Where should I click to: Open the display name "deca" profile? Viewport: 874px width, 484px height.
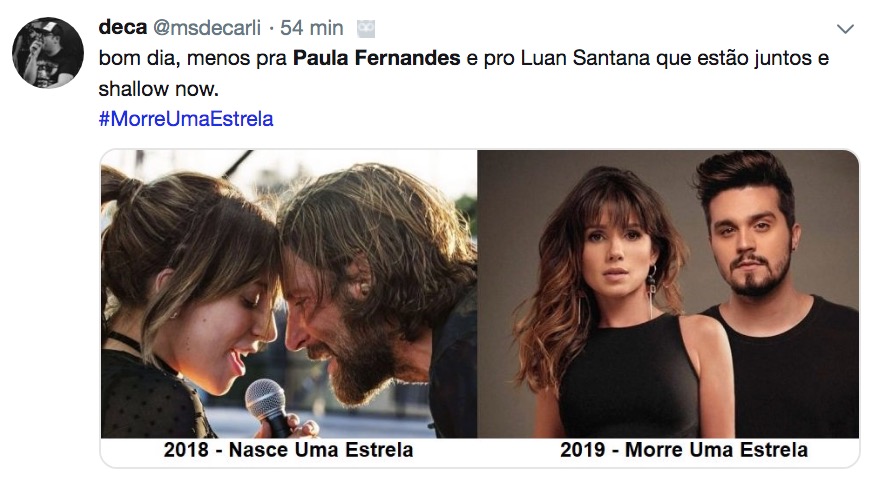121,27
